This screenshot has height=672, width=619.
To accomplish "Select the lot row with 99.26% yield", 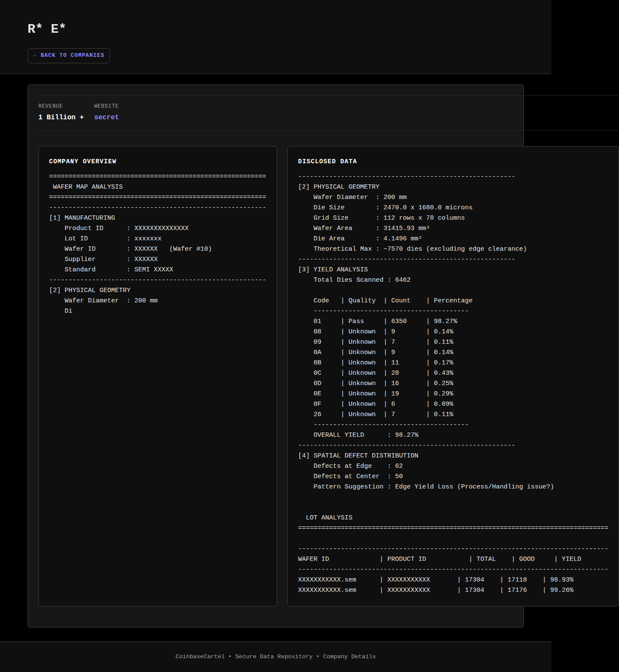I will (x=435, y=590).
